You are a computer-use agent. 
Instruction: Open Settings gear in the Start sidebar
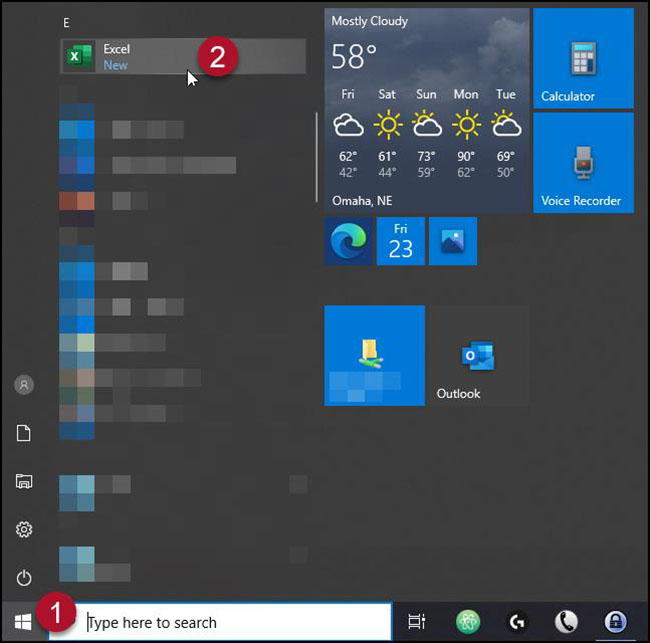coord(24,529)
